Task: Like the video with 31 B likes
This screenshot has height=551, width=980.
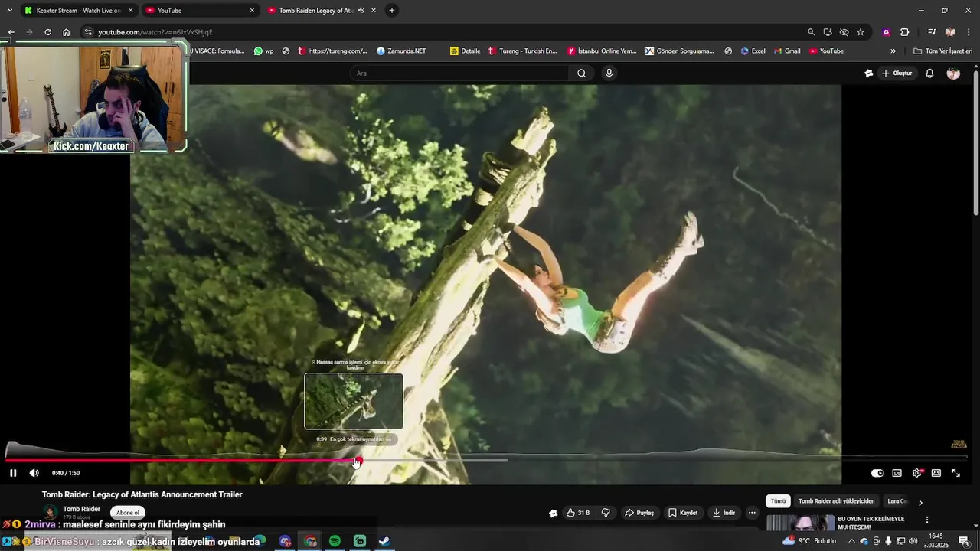Action: coord(577,513)
